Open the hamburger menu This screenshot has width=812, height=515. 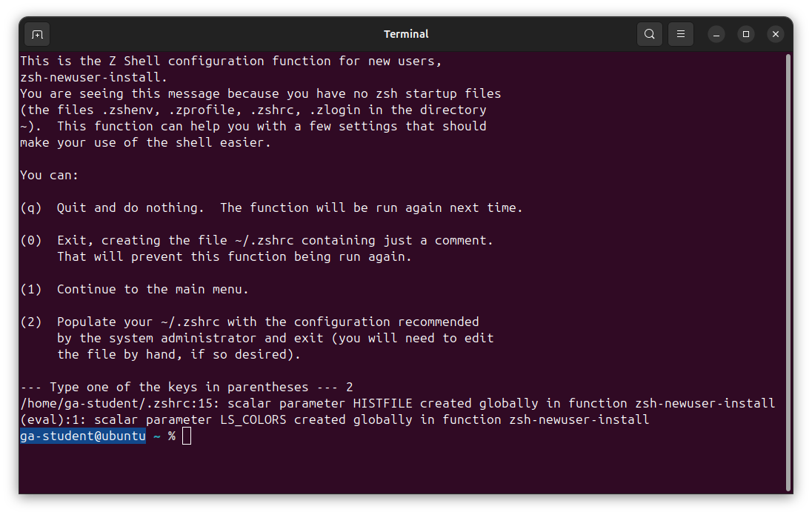[x=680, y=34]
